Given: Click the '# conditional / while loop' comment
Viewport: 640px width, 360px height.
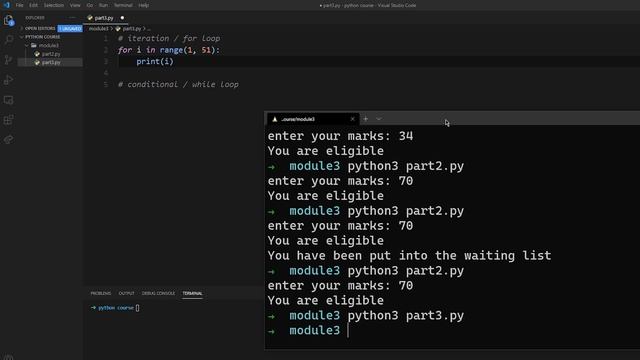Looking at the screenshot, I should tap(178, 84).
